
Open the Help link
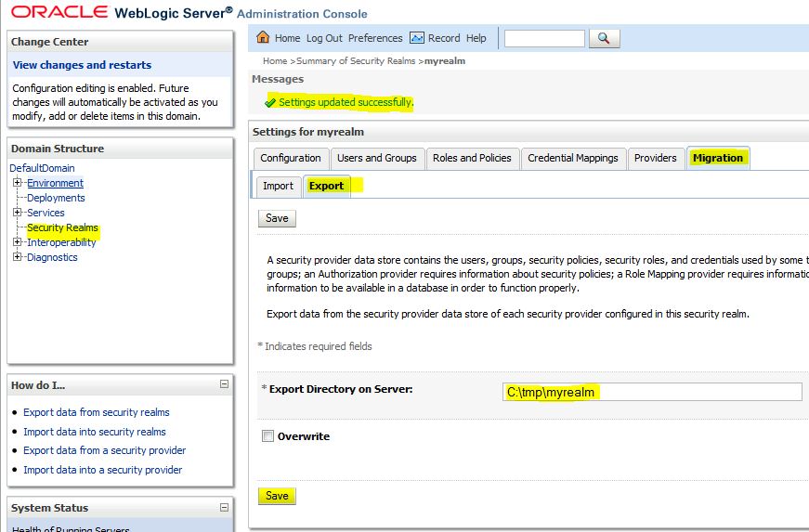click(x=476, y=38)
